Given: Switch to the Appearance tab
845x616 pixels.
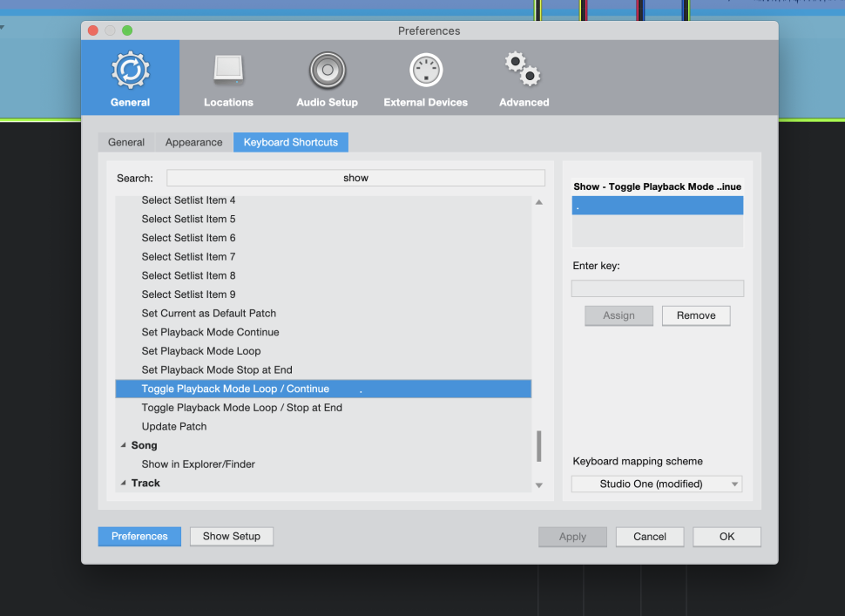Looking at the screenshot, I should [x=193, y=142].
